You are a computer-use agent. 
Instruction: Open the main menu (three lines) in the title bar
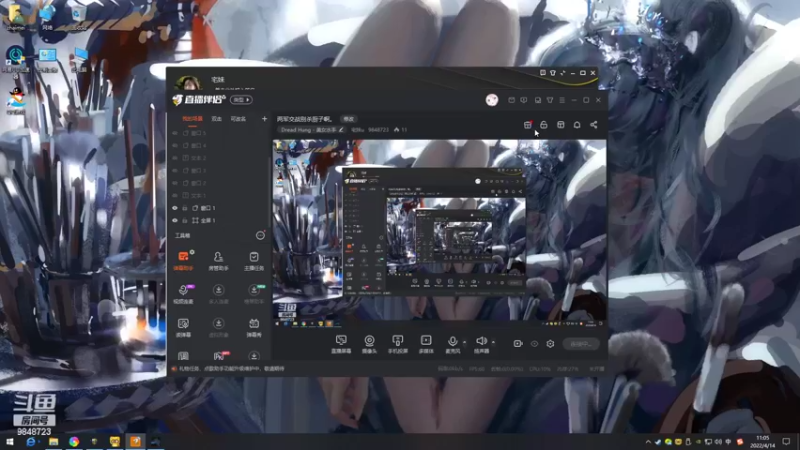click(x=562, y=100)
